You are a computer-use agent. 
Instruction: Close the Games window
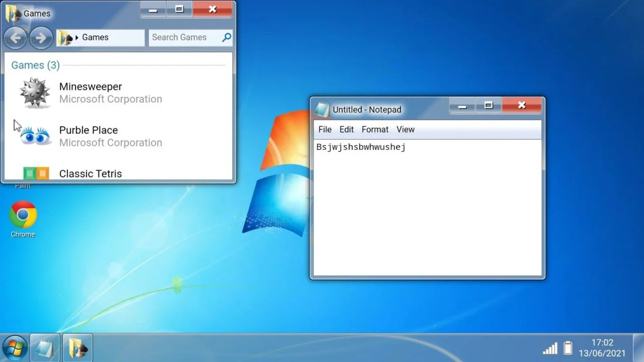coord(212,10)
